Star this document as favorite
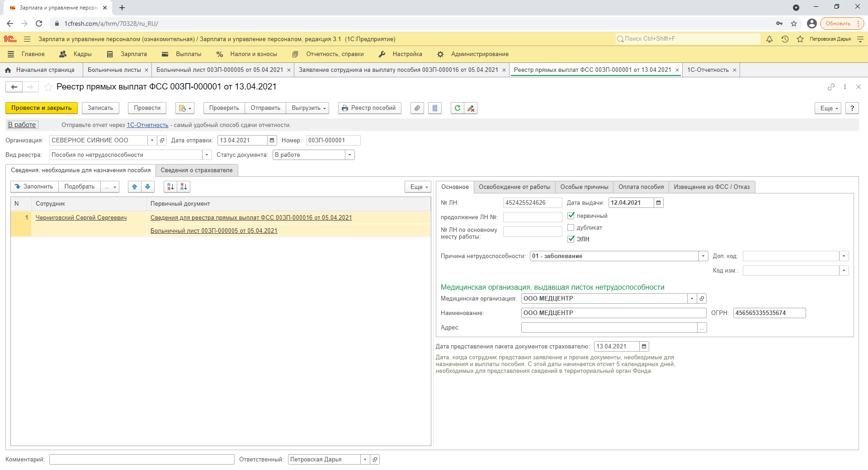868x470 pixels. (x=48, y=87)
